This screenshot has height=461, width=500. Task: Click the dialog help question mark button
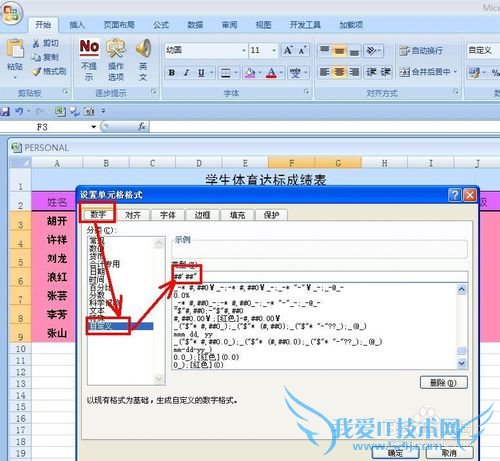[455, 195]
